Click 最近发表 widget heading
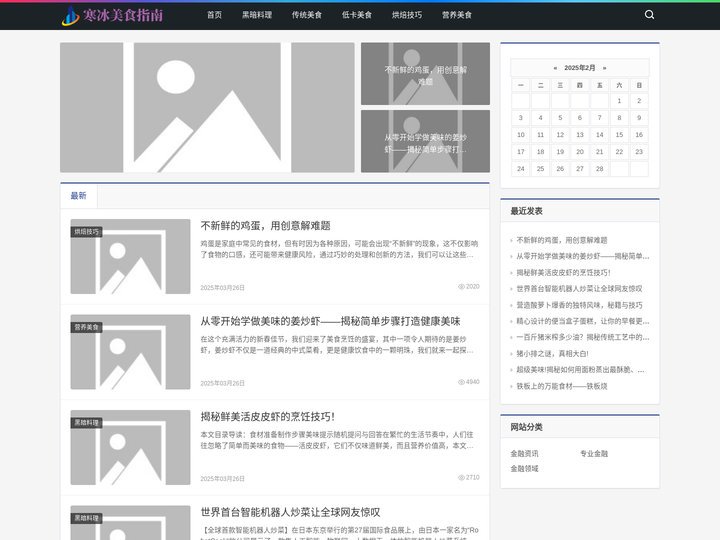Image resolution: width=720 pixels, height=540 pixels. click(526, 211)
